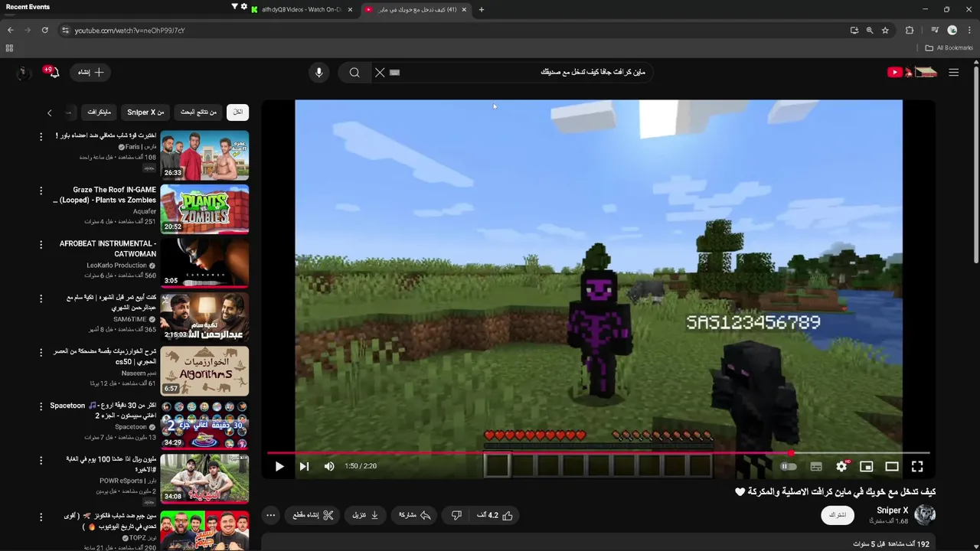This screenshot has width=980, height=551.
Task: Open browser apps grid icon in bookmarks bar
Action: 9,47
